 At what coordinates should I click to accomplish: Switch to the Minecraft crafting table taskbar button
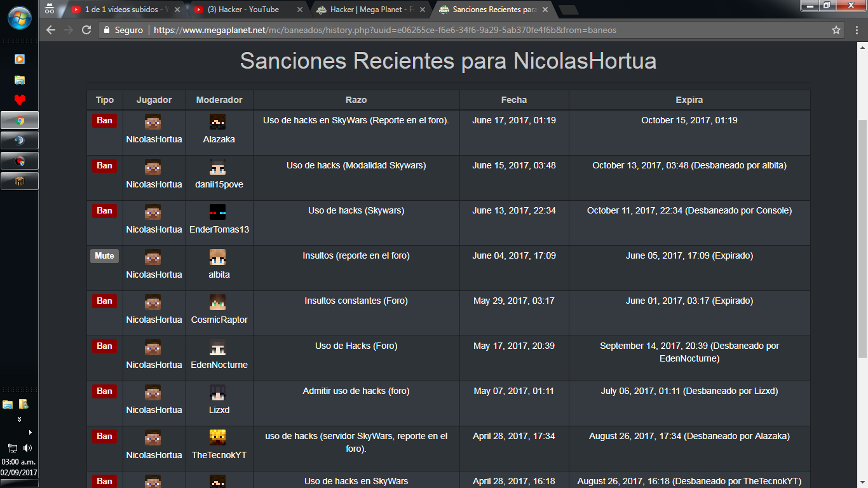pos(20,181)
